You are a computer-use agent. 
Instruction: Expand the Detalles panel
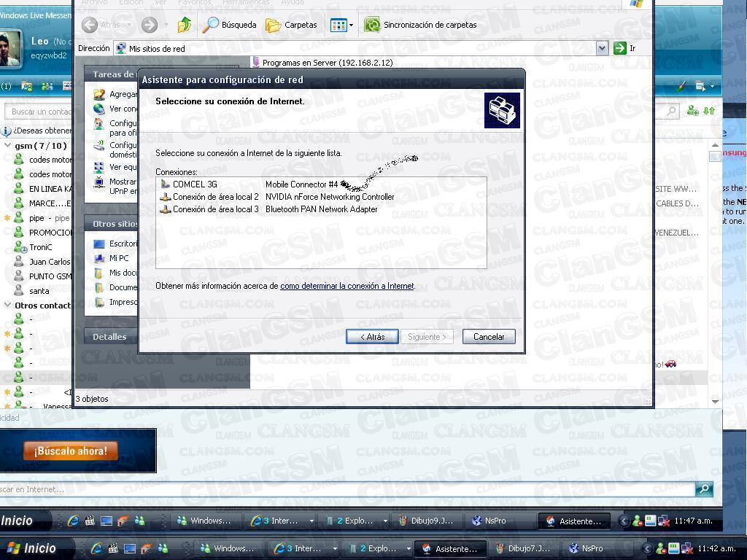pos(109,337)
